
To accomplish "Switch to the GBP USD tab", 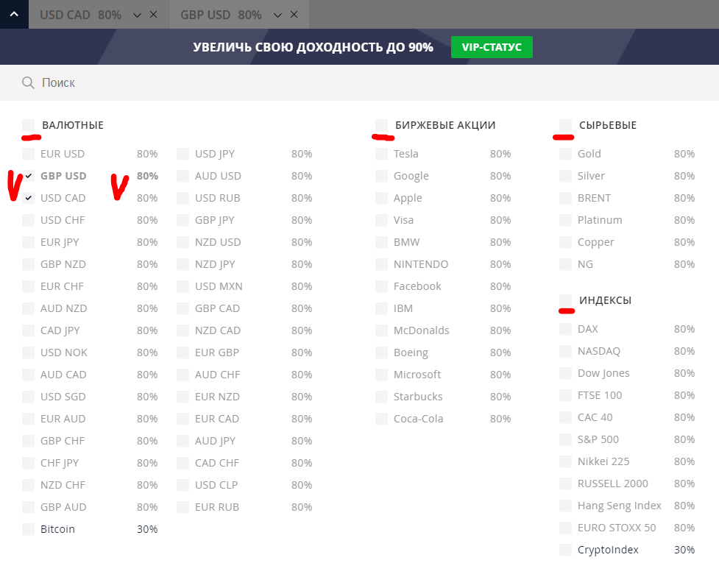I will point(220,15).
